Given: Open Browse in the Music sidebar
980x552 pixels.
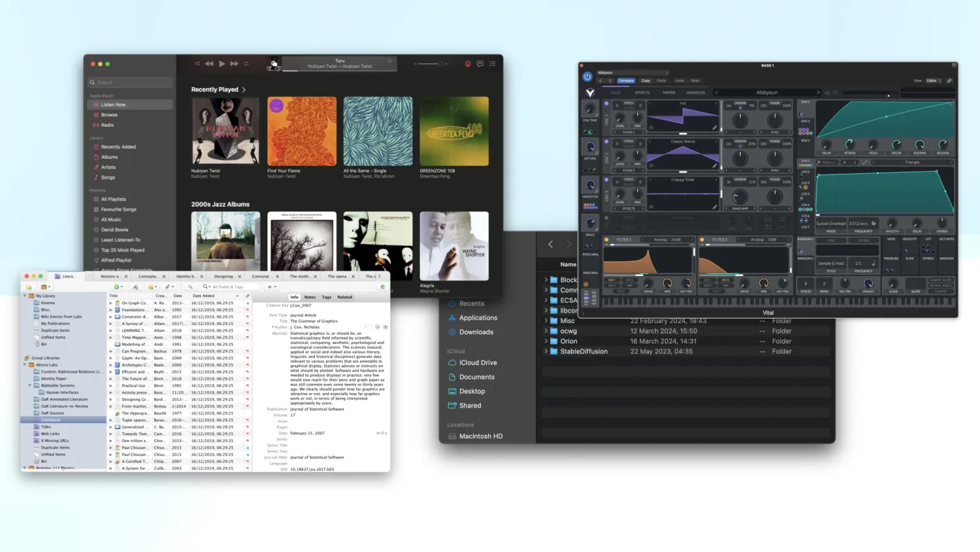Looking at the screenshot, I should tap(130, 115).
